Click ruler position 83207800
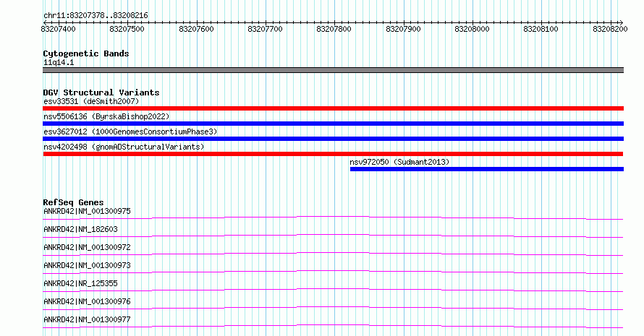 (334, 29)
